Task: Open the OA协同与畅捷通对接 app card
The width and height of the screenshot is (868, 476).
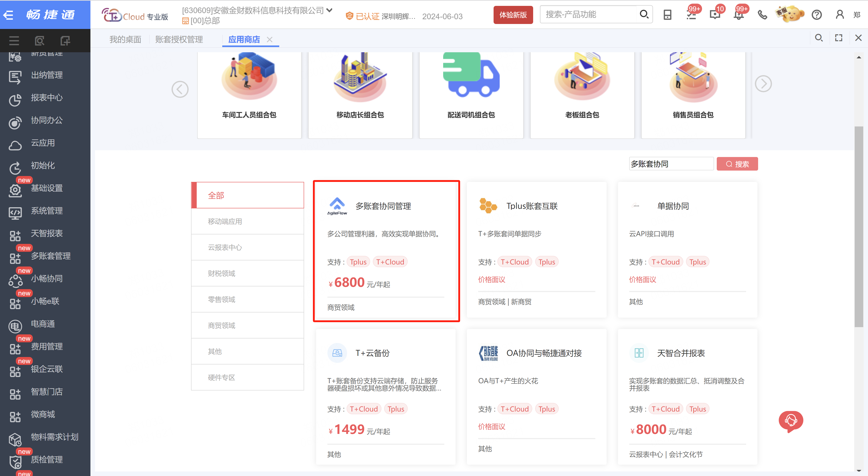Action: pyautogui.click(x=537, y=397)
